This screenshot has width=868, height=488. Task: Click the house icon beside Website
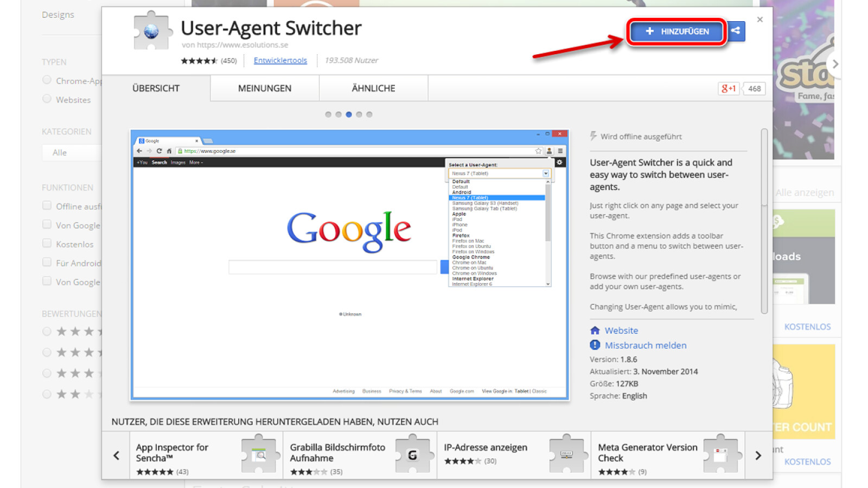click(595, 330)
